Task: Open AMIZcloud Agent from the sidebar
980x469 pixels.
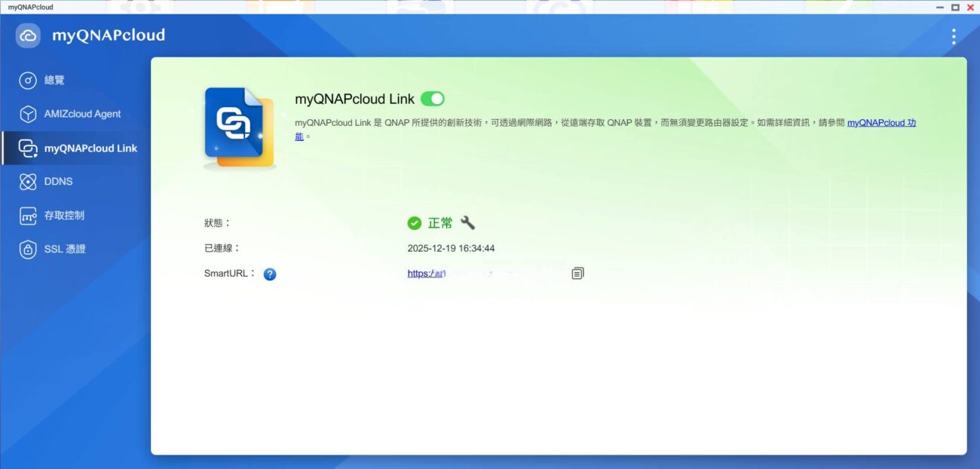Action: click(82, 114)
